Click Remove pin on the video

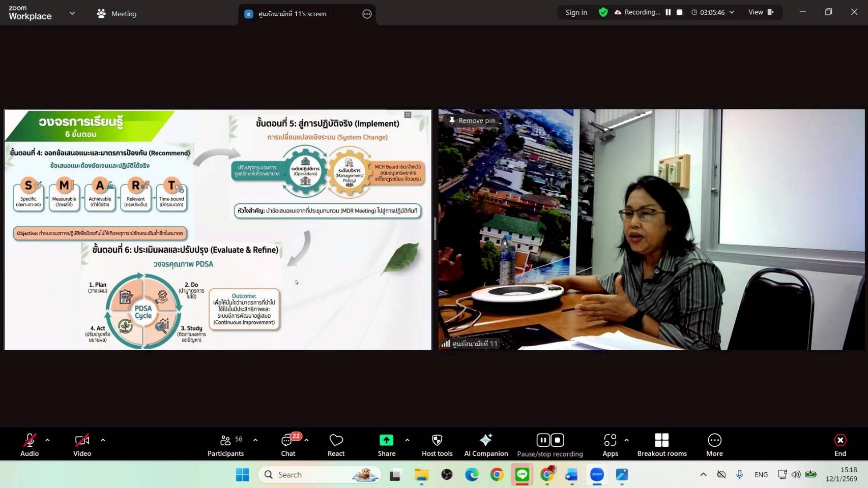point(471,120)
